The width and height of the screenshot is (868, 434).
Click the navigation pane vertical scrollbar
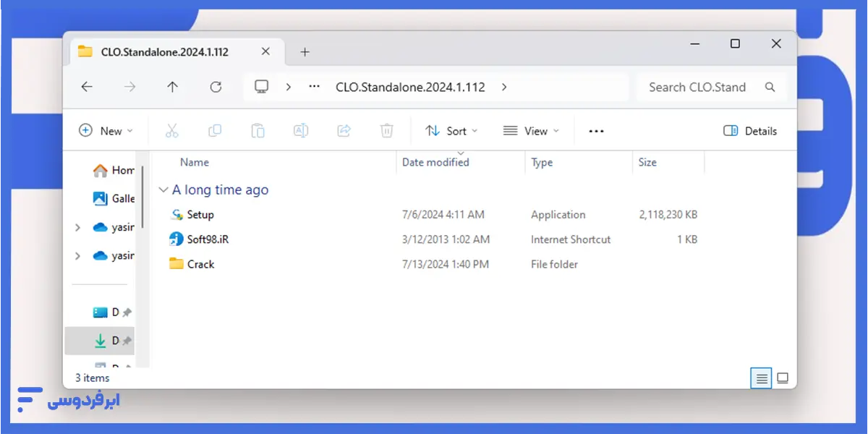pos(142,196)
